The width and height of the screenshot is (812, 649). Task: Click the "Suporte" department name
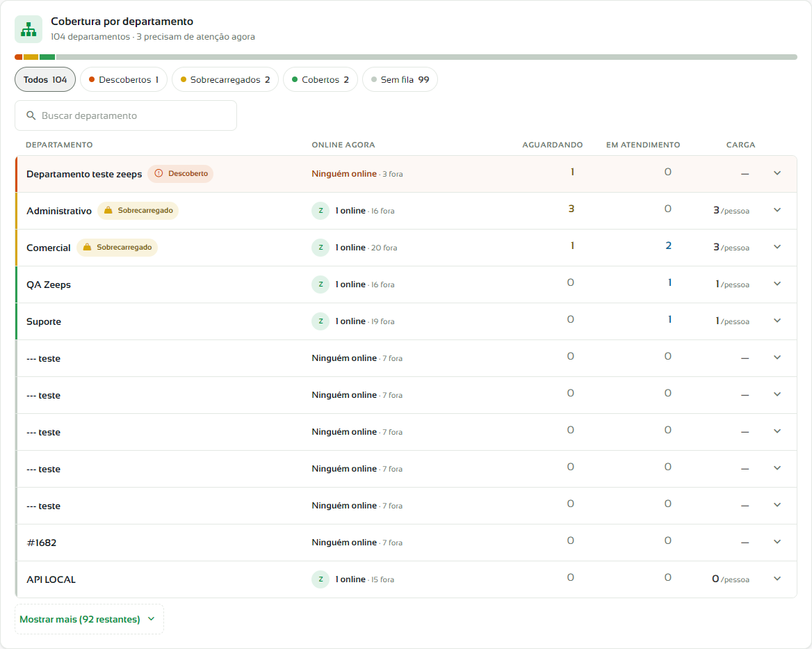[44, 321]
